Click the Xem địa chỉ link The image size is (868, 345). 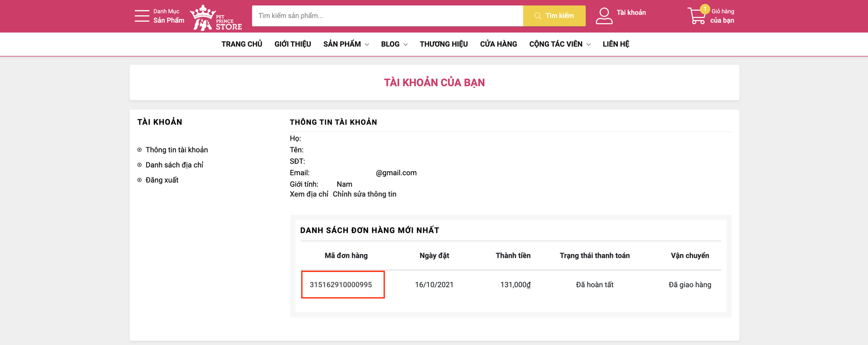pyautogui.click(x=309, y=194)
